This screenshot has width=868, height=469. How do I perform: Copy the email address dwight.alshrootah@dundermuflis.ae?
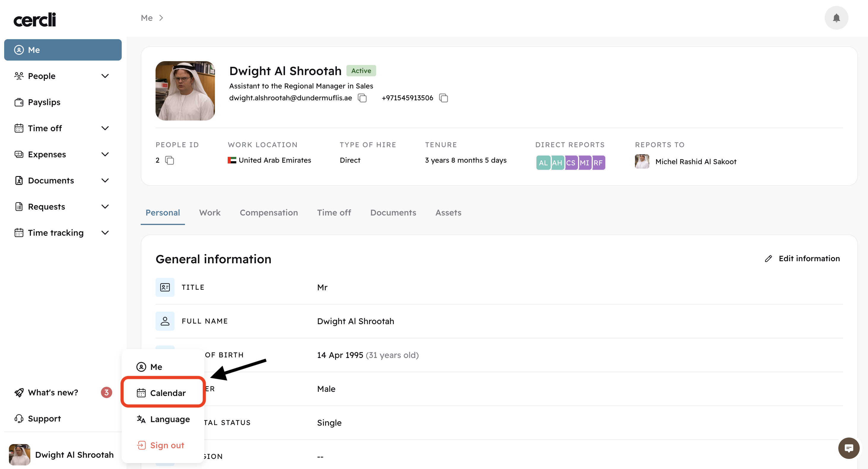[x=362, y=98]
